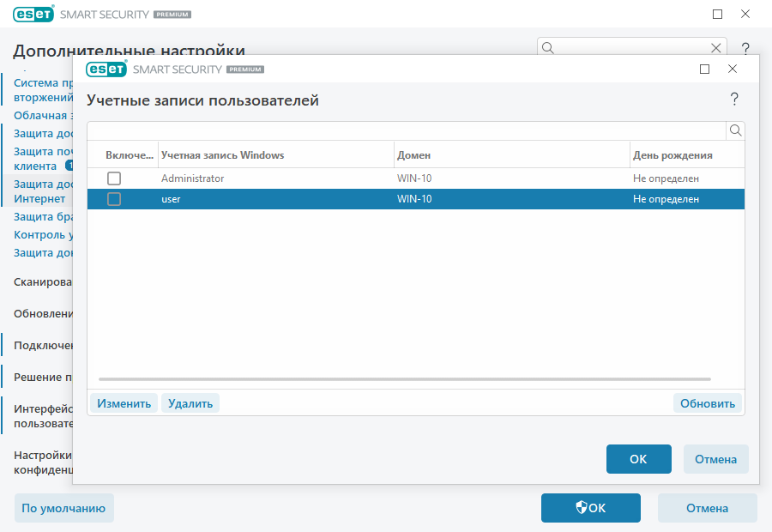Open Интерфейс пользователя sidebar section
The image size is (772, 532).
(44, 416)
